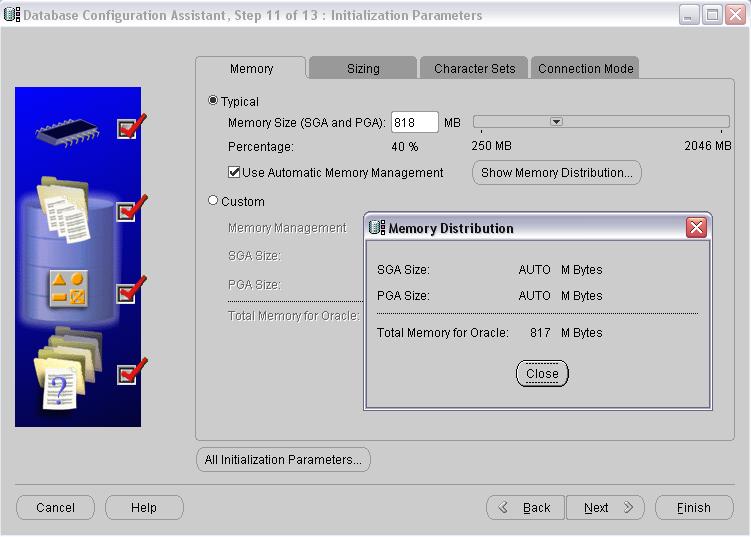This screenshot has width=751, height=537.
Task: Toggle checkmark box beside memory chip icon
Action: [x=127, y=129]
